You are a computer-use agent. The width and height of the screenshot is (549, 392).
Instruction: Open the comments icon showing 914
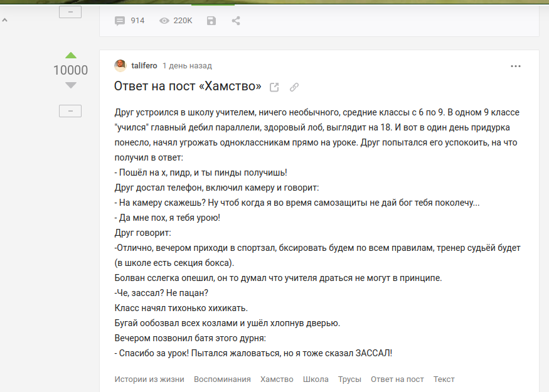point(120,21)
